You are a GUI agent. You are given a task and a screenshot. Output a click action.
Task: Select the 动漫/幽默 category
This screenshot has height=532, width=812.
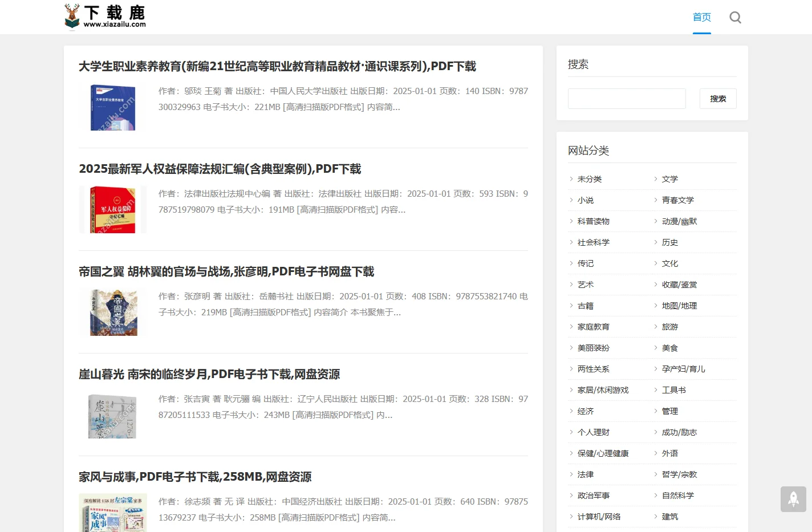(680, 221)
